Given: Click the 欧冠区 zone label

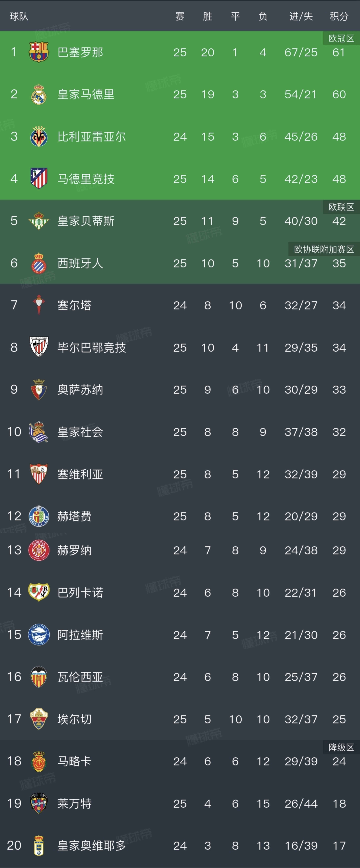Looking at the screenshot, I should tap(341, 38).
